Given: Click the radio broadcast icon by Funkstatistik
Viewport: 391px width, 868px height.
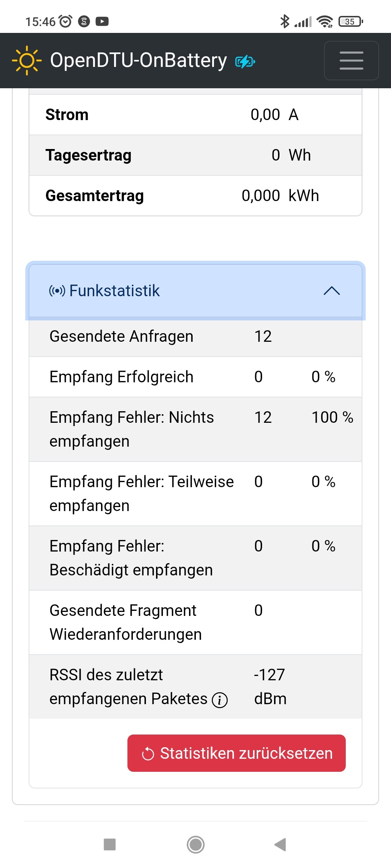Looking at the screenshot, I should pos(57,291).
